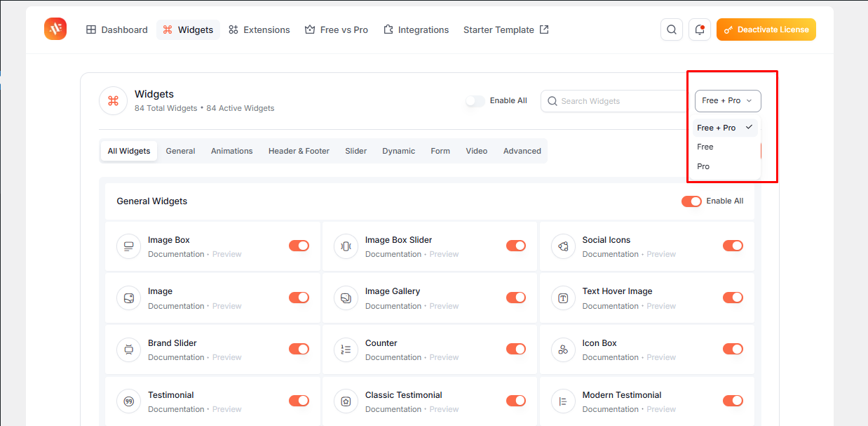Screen dimensions: 868x426
Task: Open the notifications bell icon
Action: pos(700,29)
